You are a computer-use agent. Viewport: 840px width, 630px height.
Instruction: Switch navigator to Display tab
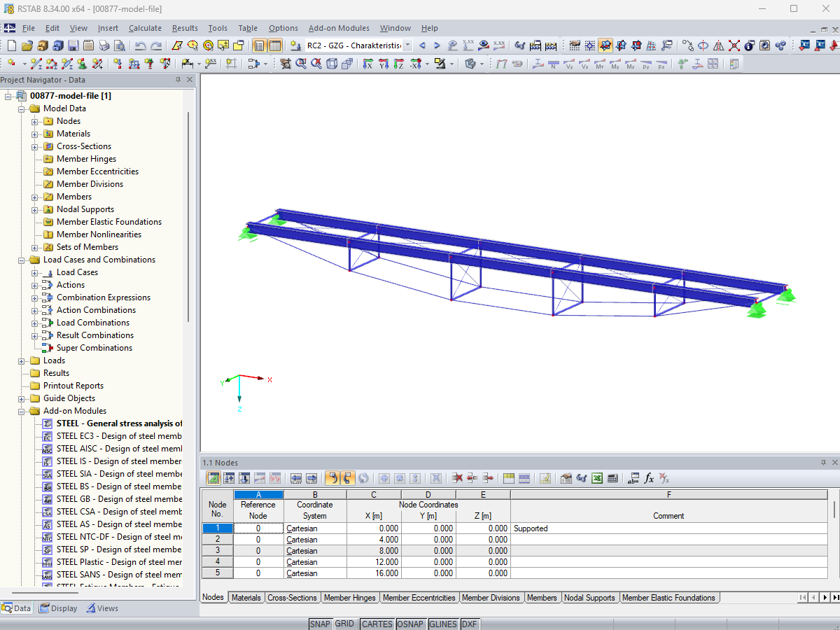click(58, 608)
